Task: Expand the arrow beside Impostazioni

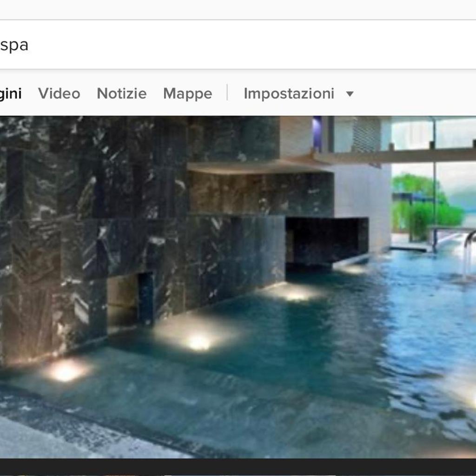Action: pyautogui.click(x=350, y=94)
